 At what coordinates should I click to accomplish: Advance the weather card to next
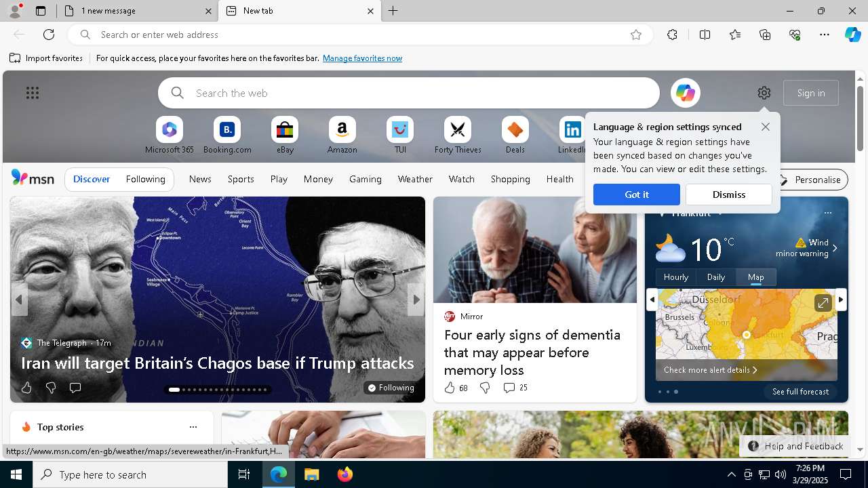(x=841, y=300)
